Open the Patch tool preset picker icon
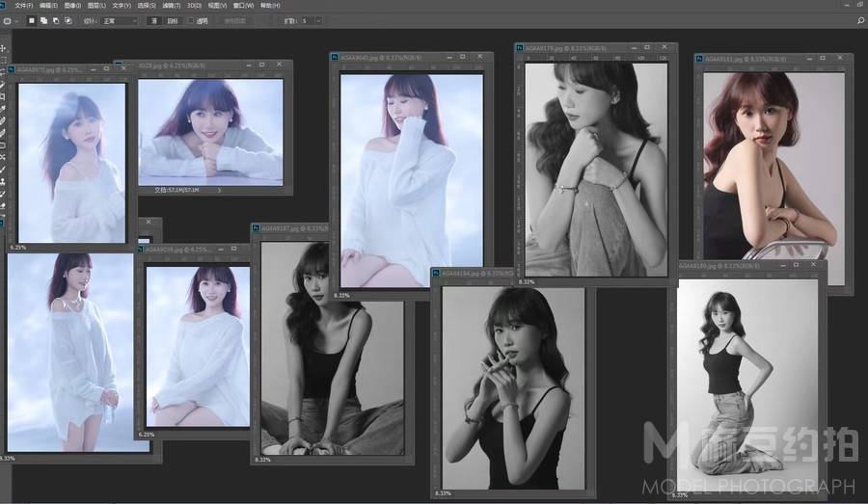 [x=7, y=21]
